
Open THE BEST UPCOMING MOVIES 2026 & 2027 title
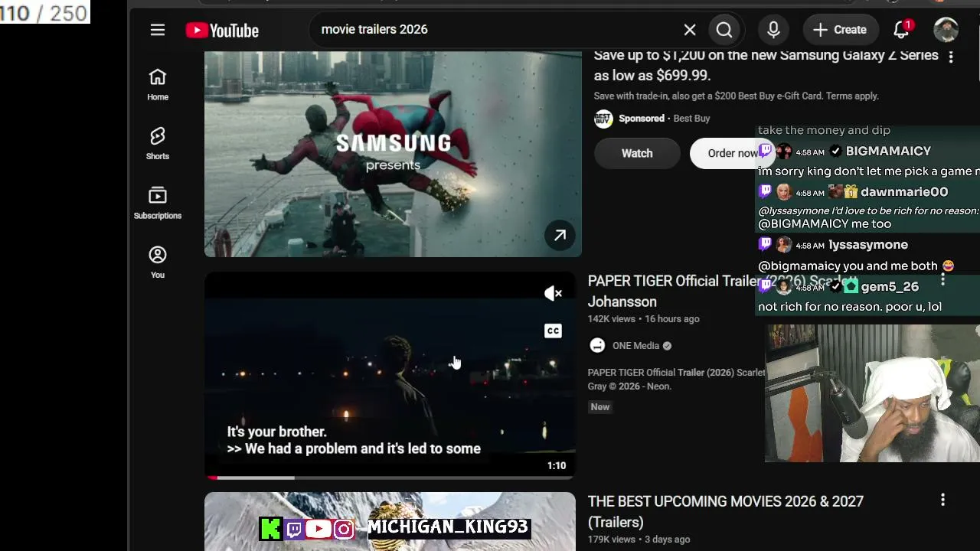coord(725,511)
